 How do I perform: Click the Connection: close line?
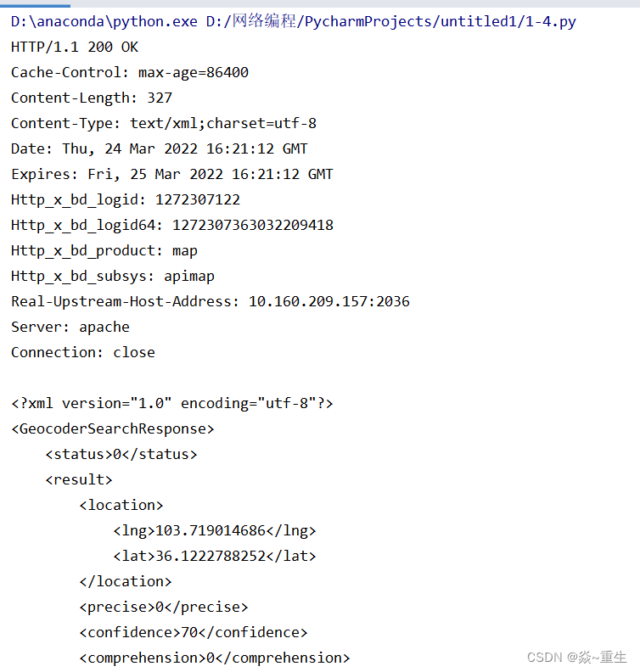83,352
